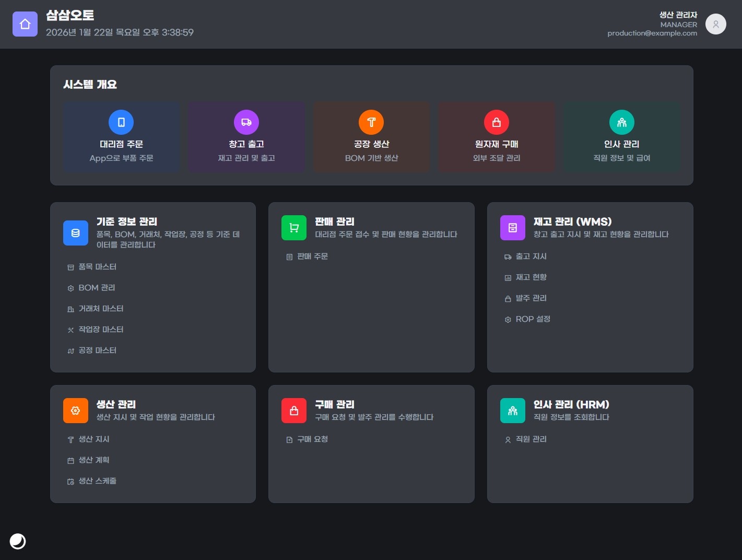The image size is (742, 560).
Task: Open the user profile avatar
Action: point(715,24)
